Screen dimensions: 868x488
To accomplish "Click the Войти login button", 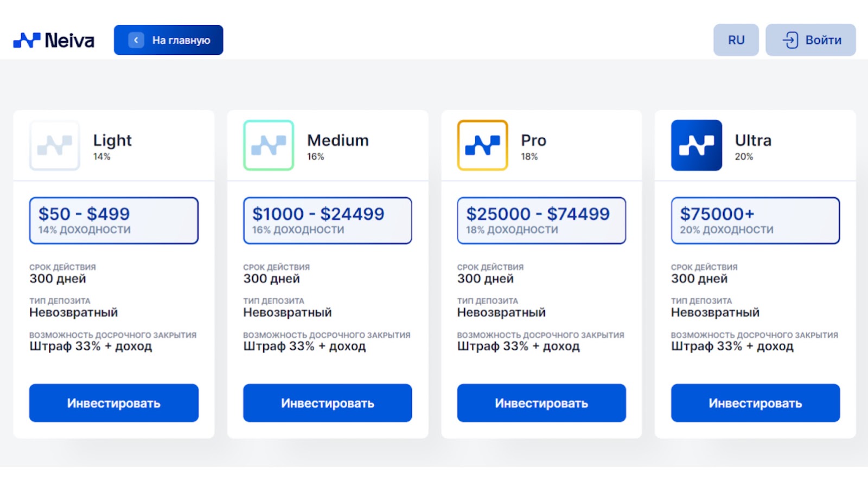I will 810,40.
